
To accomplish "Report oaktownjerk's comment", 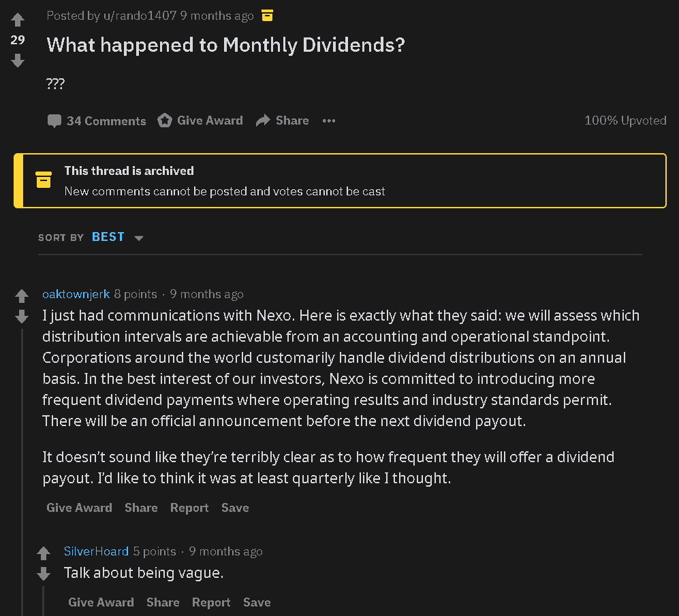I will pyautogui.click(x=189, y=508).
